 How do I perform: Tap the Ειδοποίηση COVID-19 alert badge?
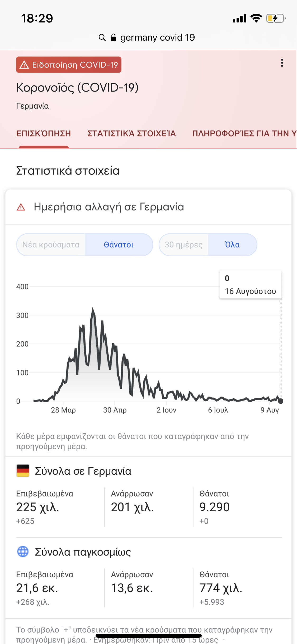pos(69,65)
